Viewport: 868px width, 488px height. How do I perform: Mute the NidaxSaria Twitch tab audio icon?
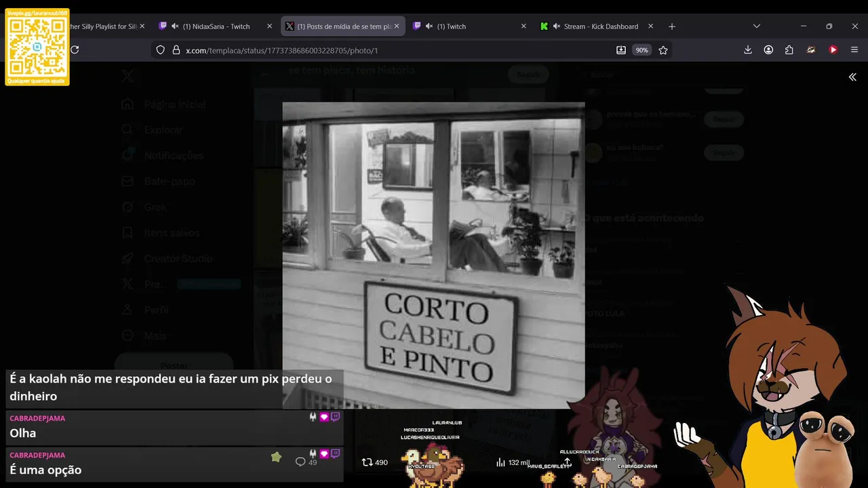(175, 26)
